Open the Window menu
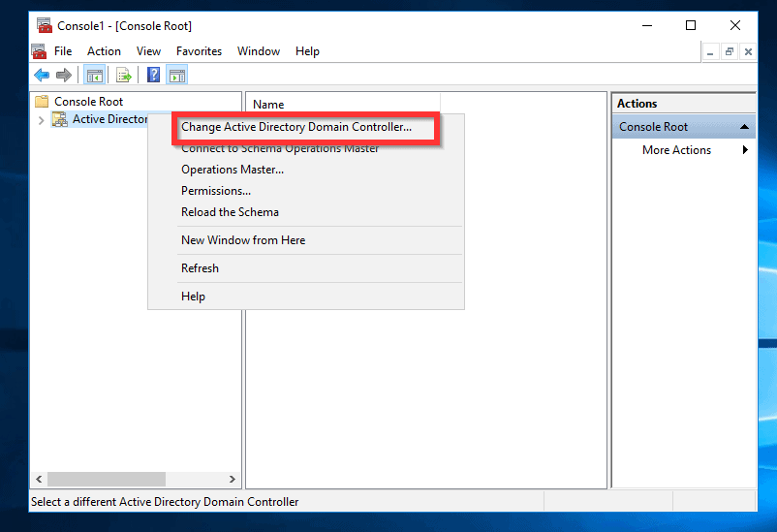This screenshot has width=777, height=532. pyautogui.click(x=259, y=51)
